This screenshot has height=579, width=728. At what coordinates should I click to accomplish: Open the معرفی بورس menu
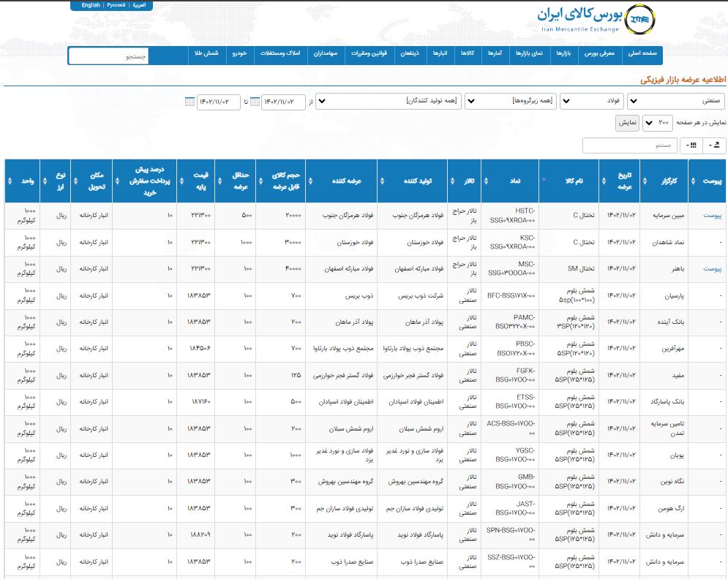[x=599, y=53]
